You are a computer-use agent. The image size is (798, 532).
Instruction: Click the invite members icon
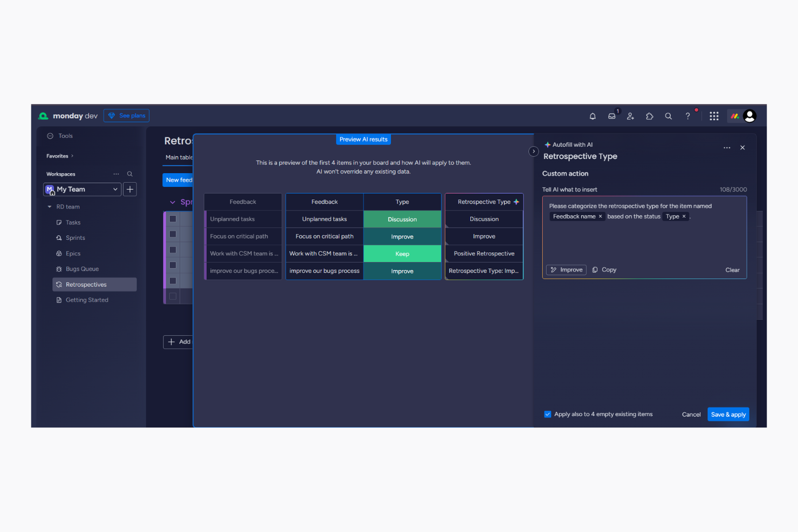[x=630, y=116]
